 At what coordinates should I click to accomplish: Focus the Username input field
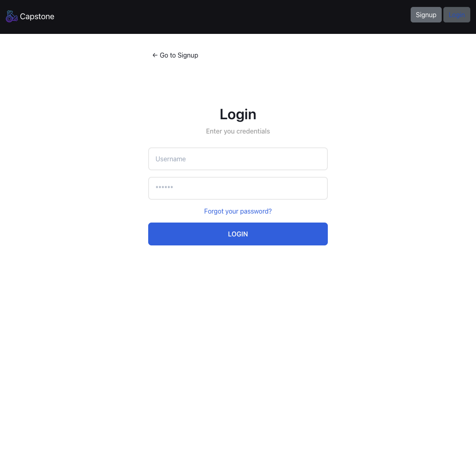238,159
